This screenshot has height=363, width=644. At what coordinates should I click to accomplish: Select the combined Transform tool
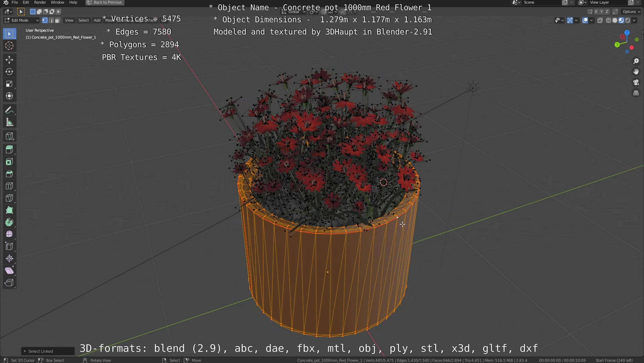tap(9, 96)
